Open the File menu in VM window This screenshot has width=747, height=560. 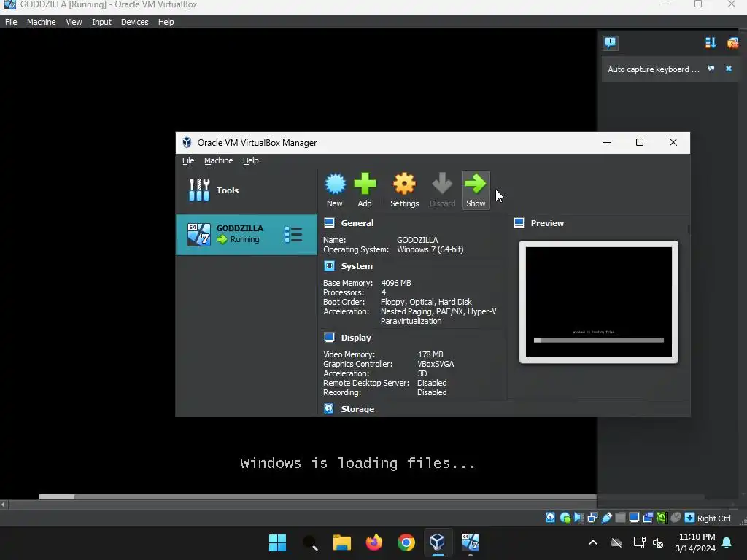tap(11, 22)
